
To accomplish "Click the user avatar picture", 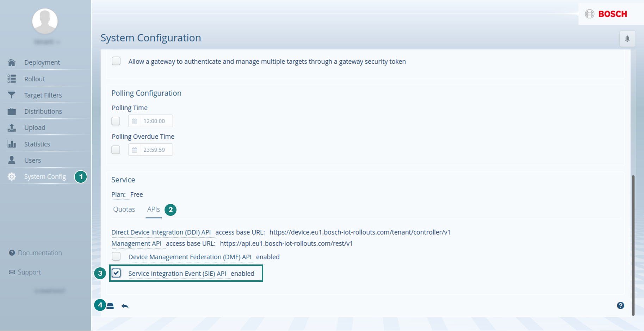I will click(45, 21).
